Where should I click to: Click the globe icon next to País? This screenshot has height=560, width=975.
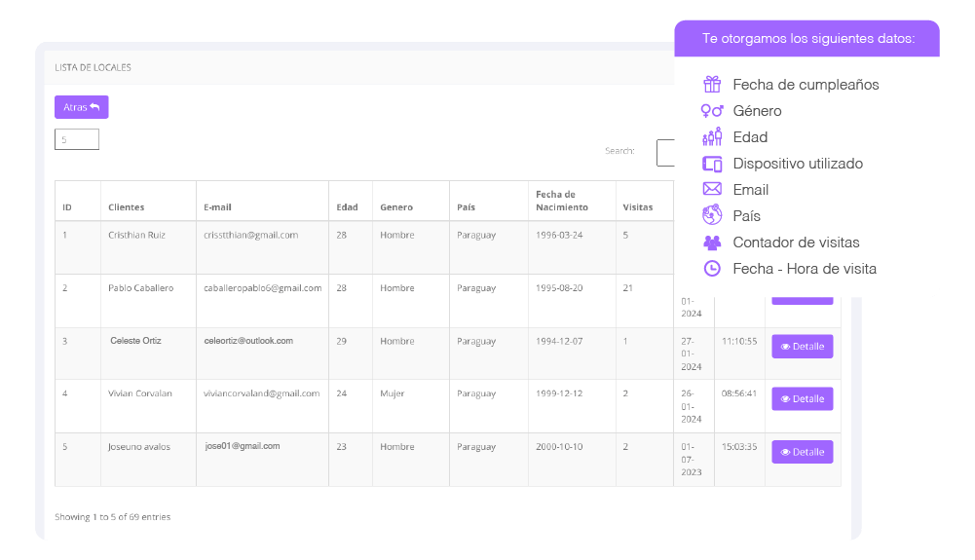[712, 215]
